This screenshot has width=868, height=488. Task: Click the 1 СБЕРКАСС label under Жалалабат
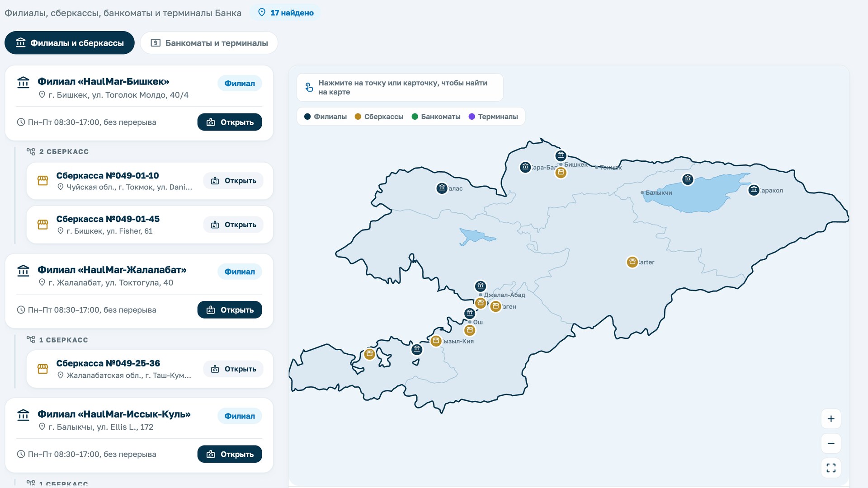[x=63, y=340]
